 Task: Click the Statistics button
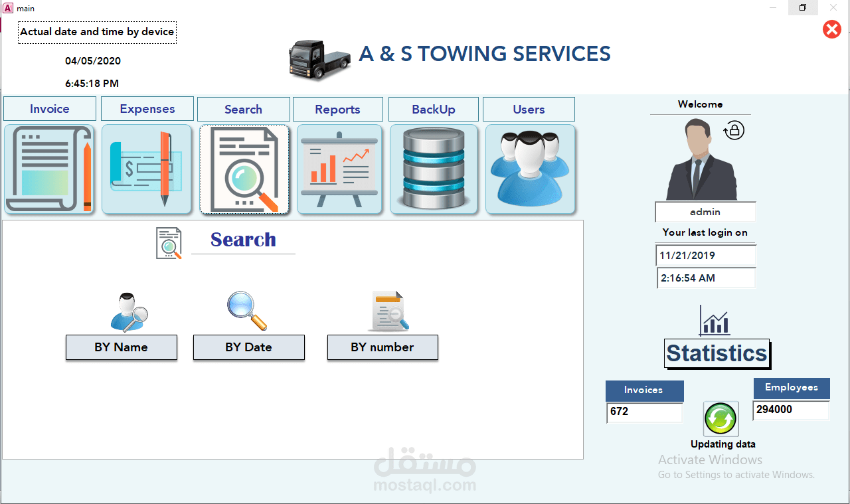tap(717, 353)
